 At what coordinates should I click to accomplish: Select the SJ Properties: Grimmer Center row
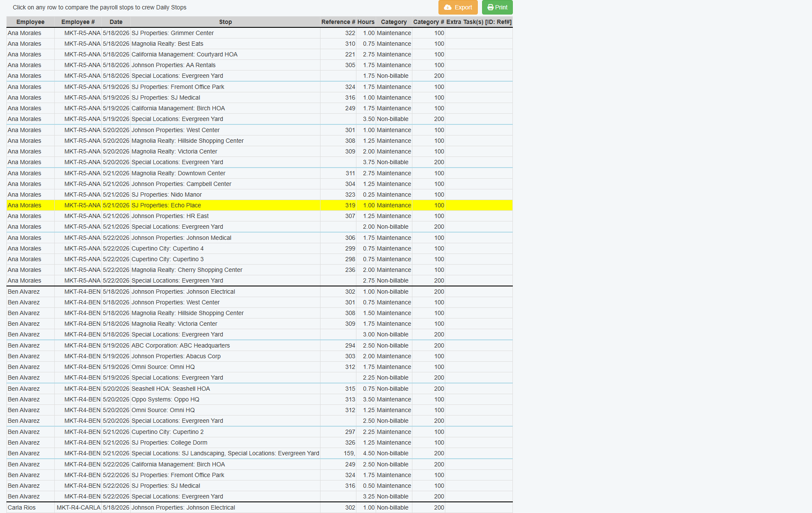259,33
